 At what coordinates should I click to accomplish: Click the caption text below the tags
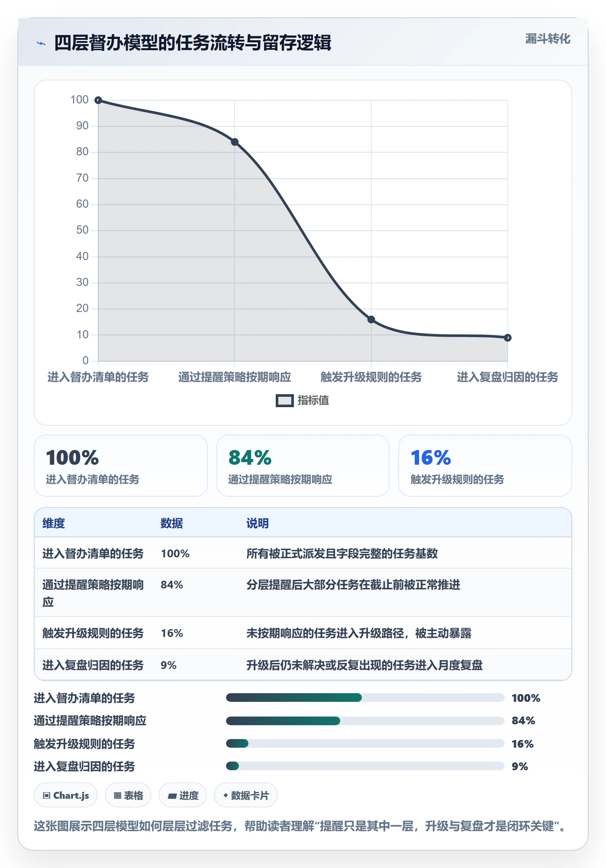(x=300, y=826)
